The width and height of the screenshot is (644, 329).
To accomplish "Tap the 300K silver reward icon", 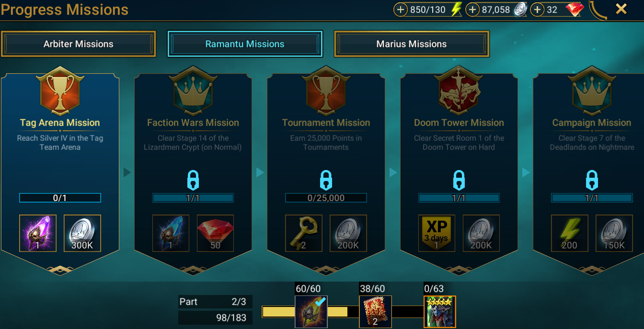I will pyautogui.click(x=82, y=233).
